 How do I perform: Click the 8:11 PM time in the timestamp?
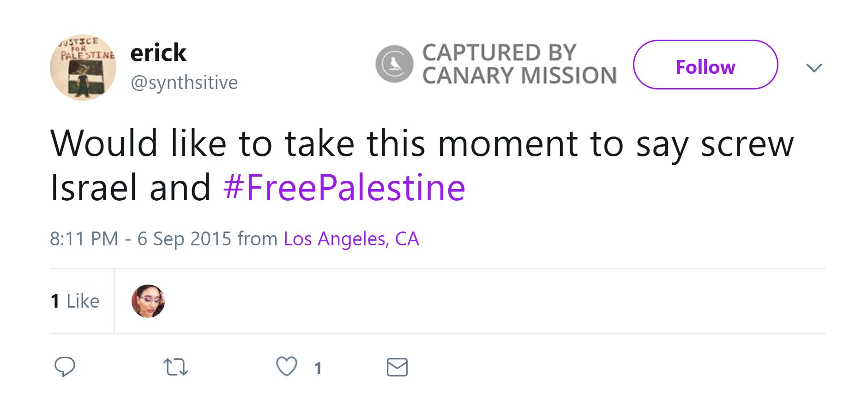pos(84,239)
